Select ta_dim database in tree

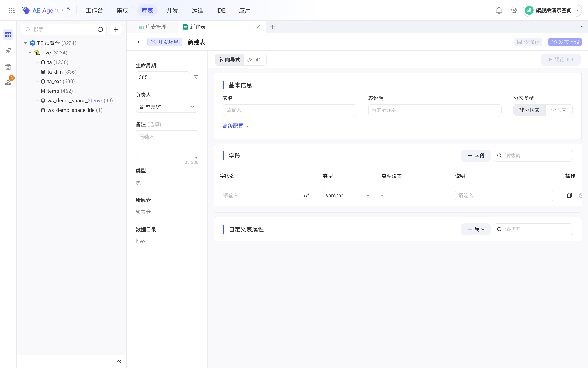[x=59, y=72]
